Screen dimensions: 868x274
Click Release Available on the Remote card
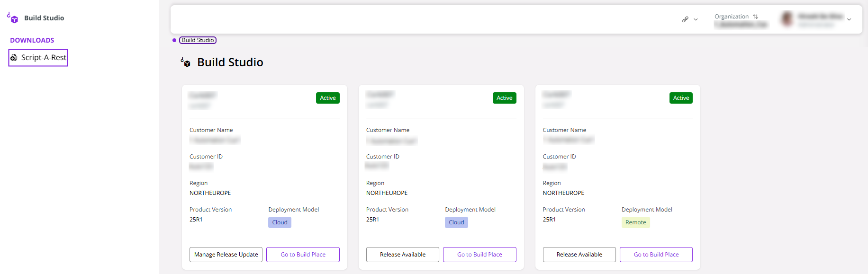(579, 255)
